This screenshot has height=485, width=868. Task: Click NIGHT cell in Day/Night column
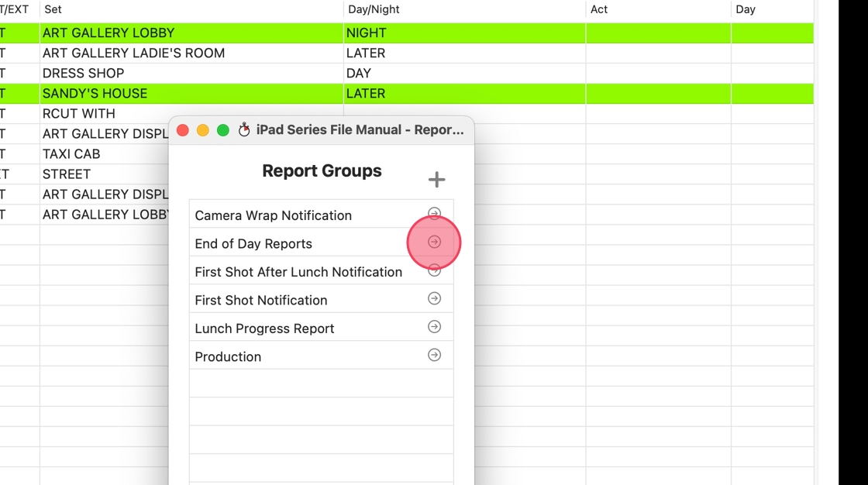pyautogui.click(x=464, y=33)
